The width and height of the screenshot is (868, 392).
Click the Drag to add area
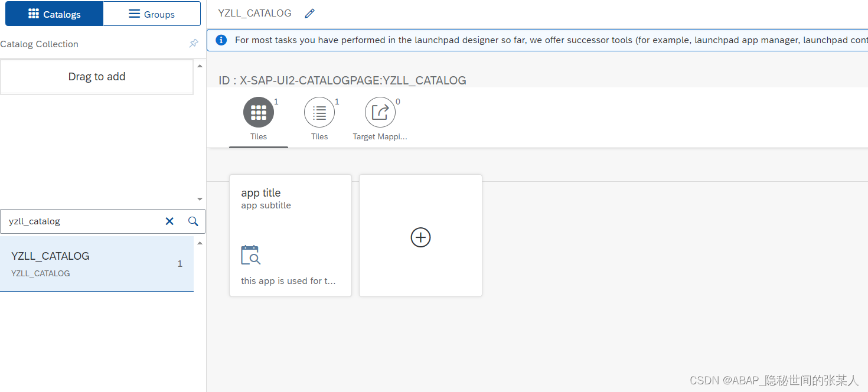97,77
